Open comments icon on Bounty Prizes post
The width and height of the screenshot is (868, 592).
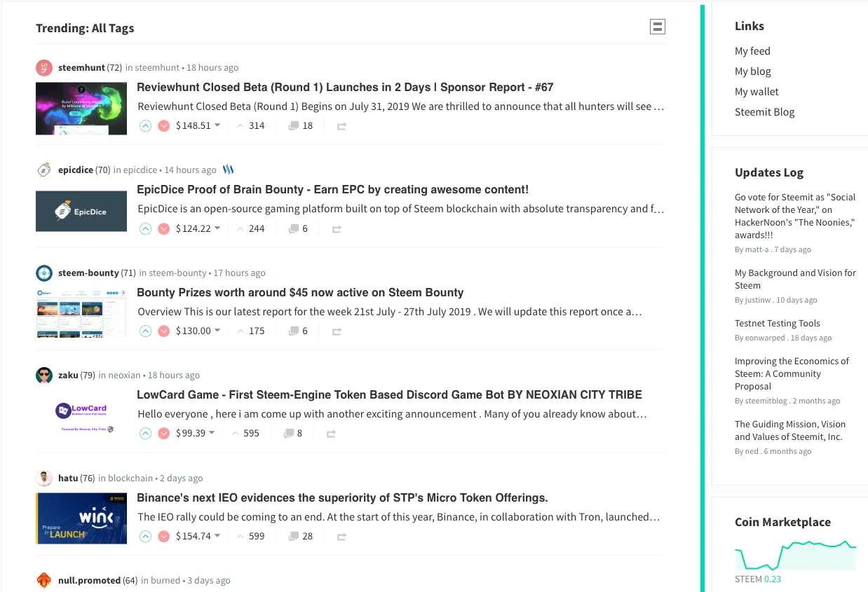click(294, 331)
